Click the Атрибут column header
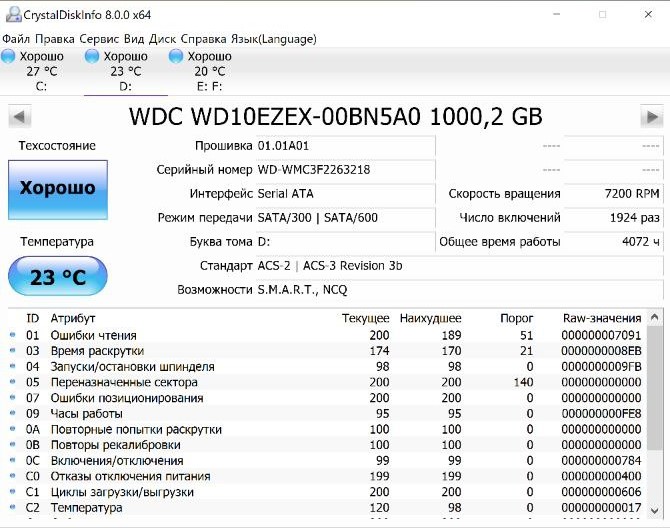Image resolution: width=670 pixels, height=528 pixels. coord(73,318)
